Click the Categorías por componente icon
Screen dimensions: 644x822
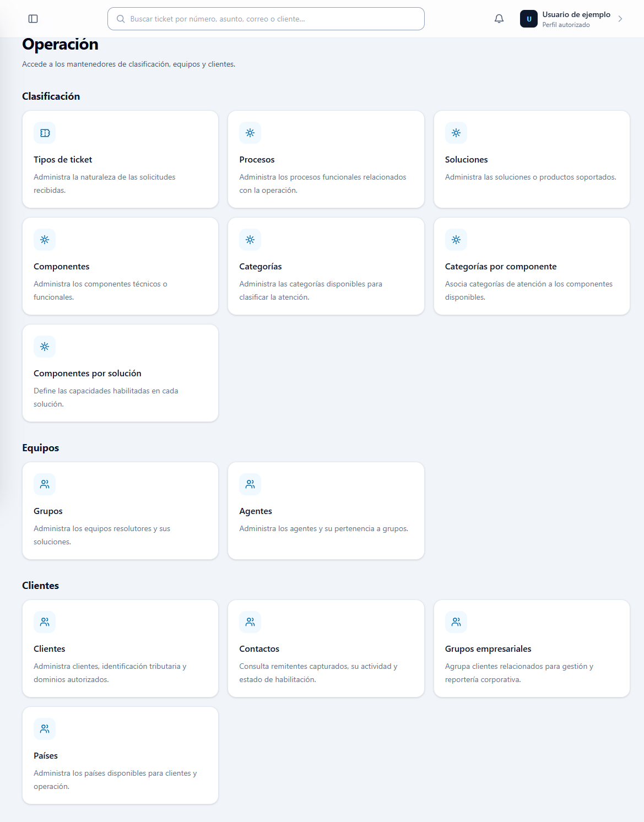456,240
